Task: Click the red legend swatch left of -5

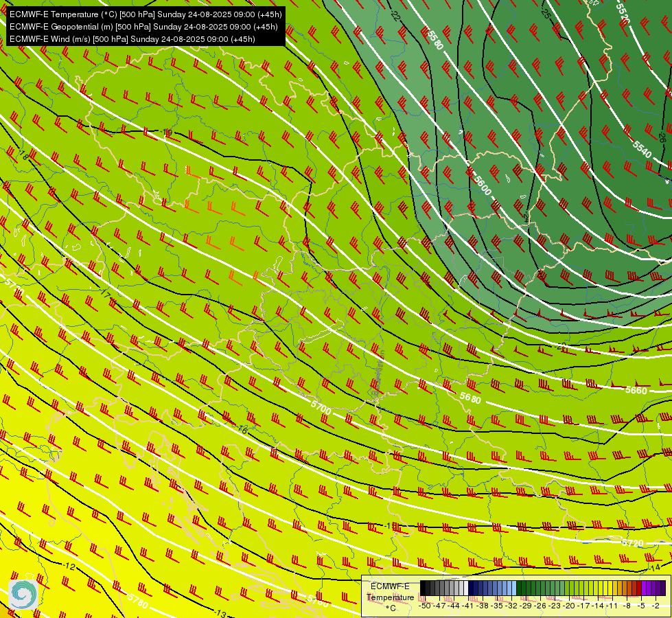Action: [639, 588]
